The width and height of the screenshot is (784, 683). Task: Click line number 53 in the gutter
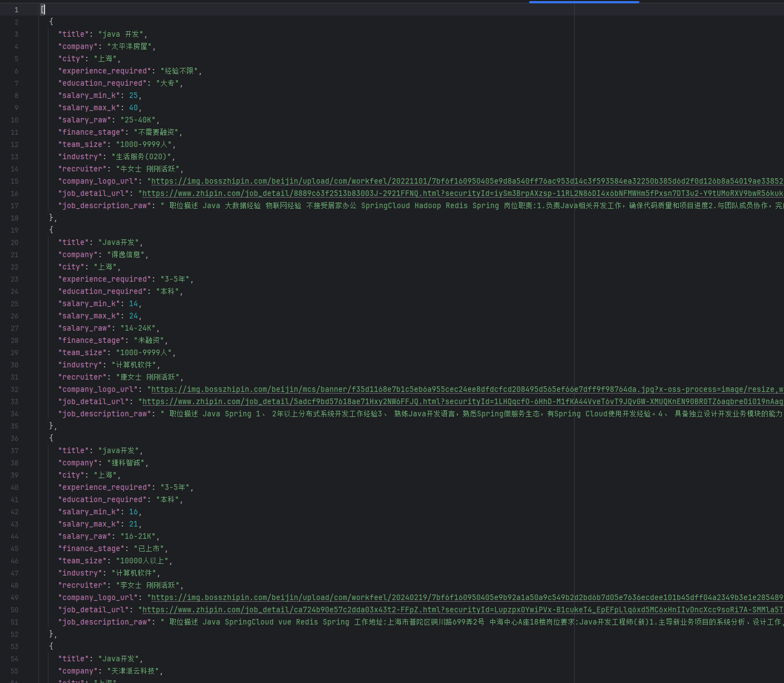14,646
